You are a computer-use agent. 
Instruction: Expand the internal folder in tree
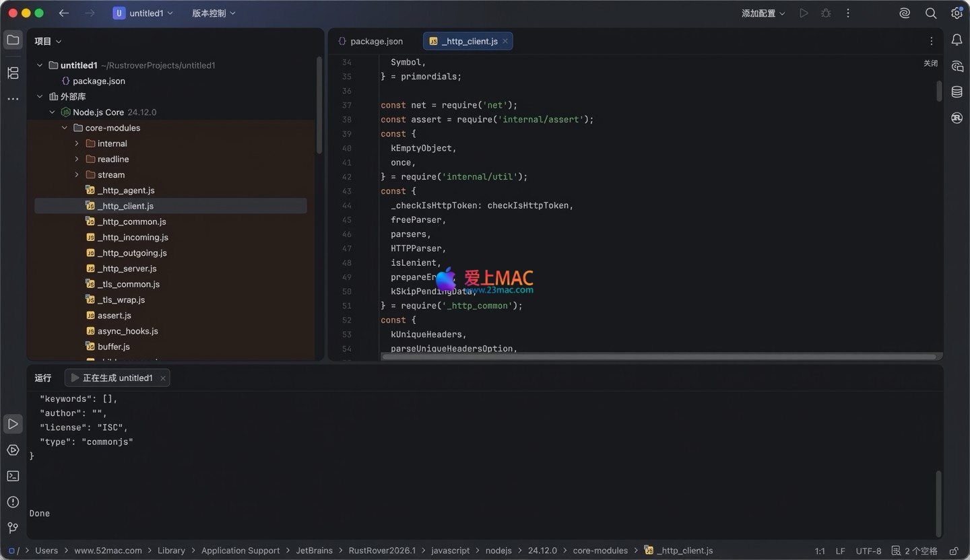click(77, 143)
